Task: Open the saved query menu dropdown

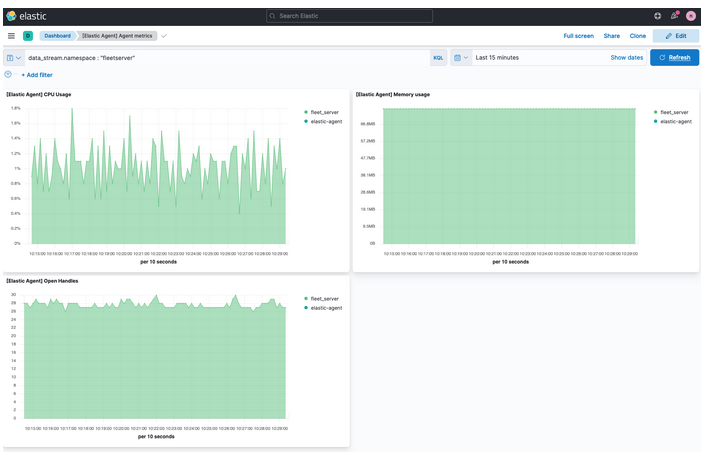Action: pyautogui.click(x=14, y=58)
